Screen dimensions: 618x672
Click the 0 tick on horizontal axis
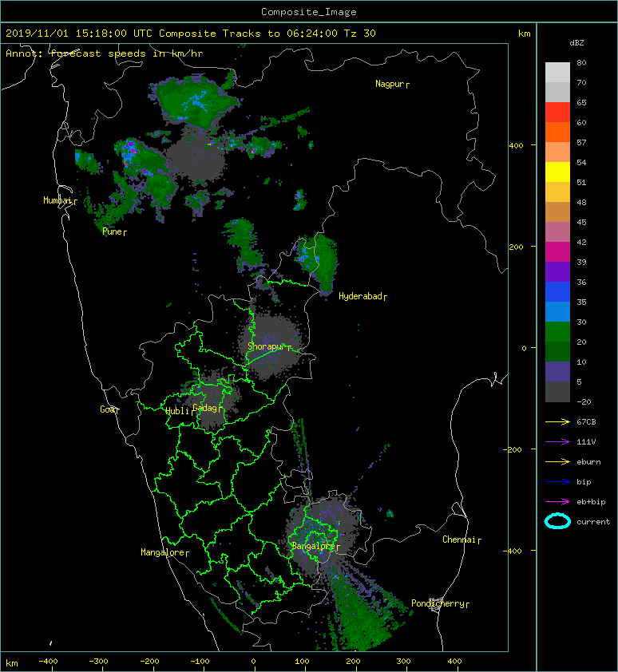tap(253, 662)
